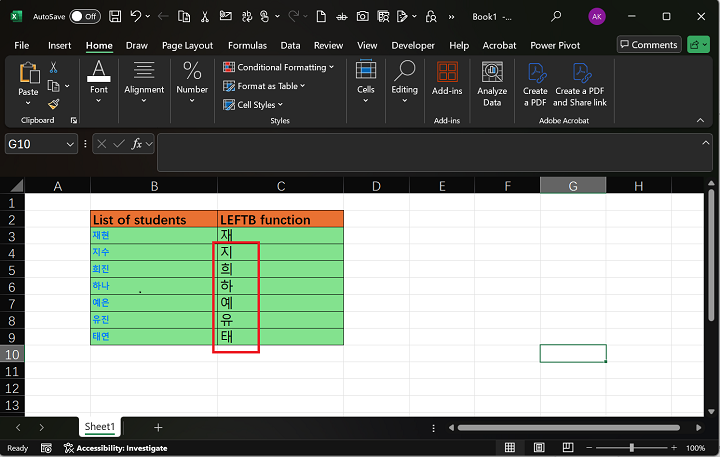This screenshot has height=457, width=720.
Task: Click Create a PDF icon
Action: click(x=536, y=84)
